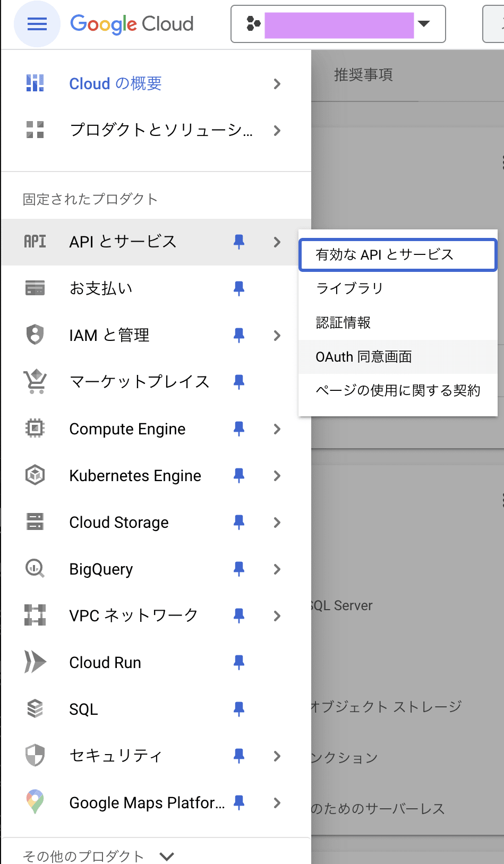504x864 pixels.
Task: Toggle pin for Compute Engine
Action: pos(239,429)
